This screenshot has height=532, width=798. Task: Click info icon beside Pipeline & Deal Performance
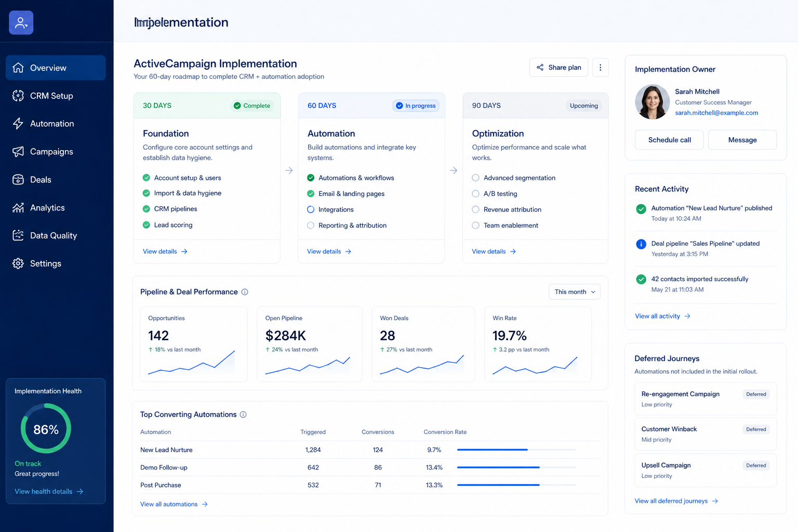tap(245, 292)
